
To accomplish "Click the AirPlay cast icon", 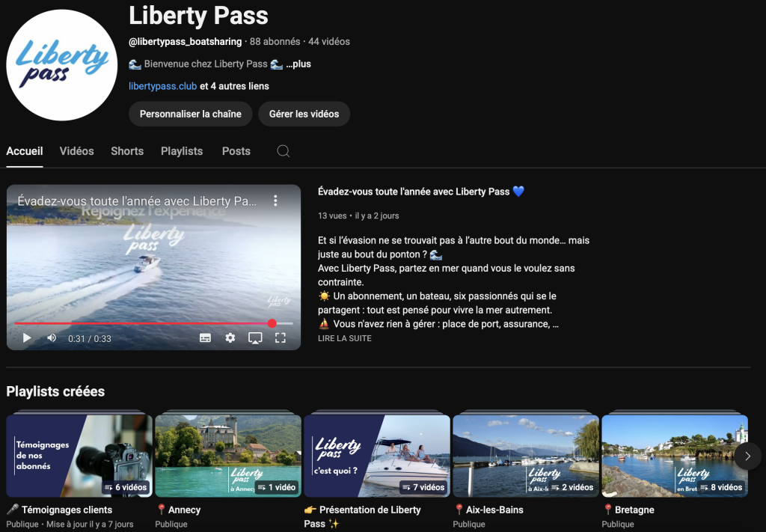I will pos(255,338).
